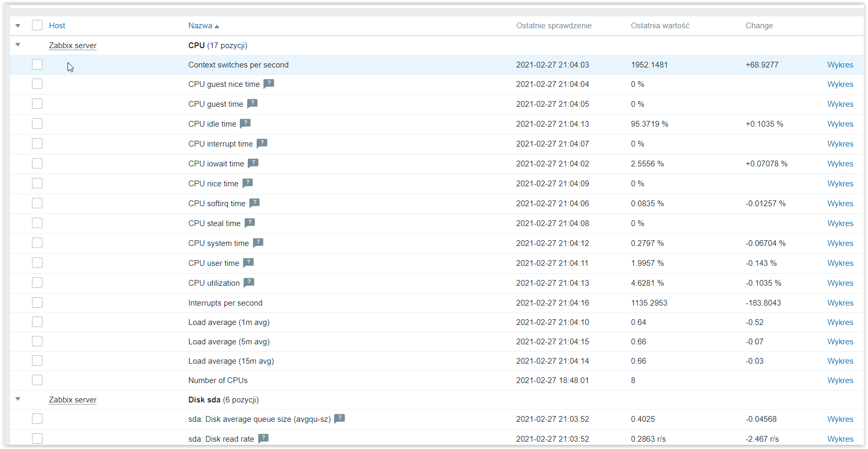
Task: Open Wykres for CPU iowait time
Action: click(x=840, y=164)
